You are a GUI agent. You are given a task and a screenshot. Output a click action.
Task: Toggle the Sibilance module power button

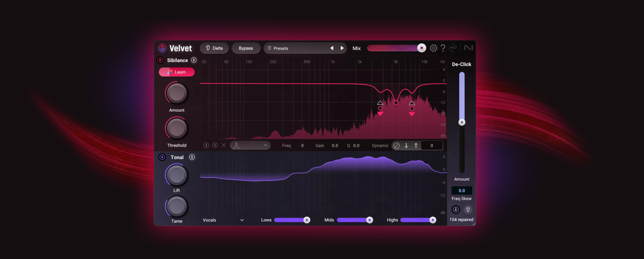[160, 60]
